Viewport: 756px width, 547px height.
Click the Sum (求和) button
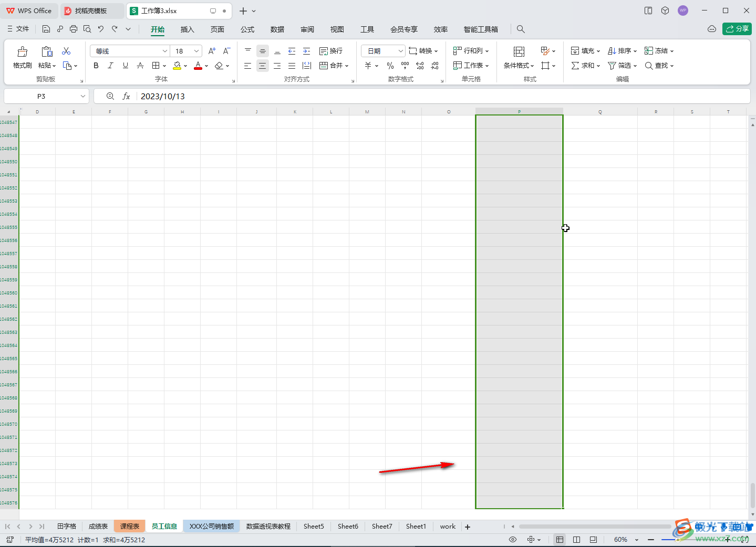585,66
